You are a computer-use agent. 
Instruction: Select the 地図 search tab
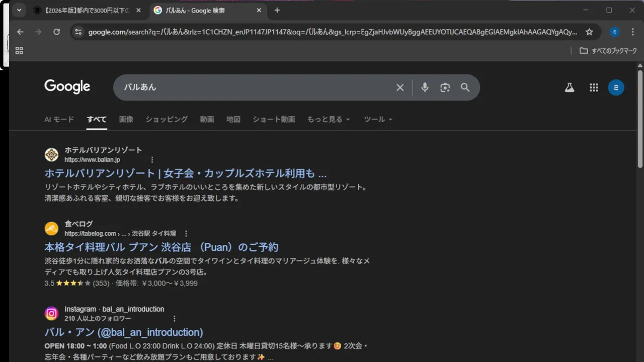point(233,119)
